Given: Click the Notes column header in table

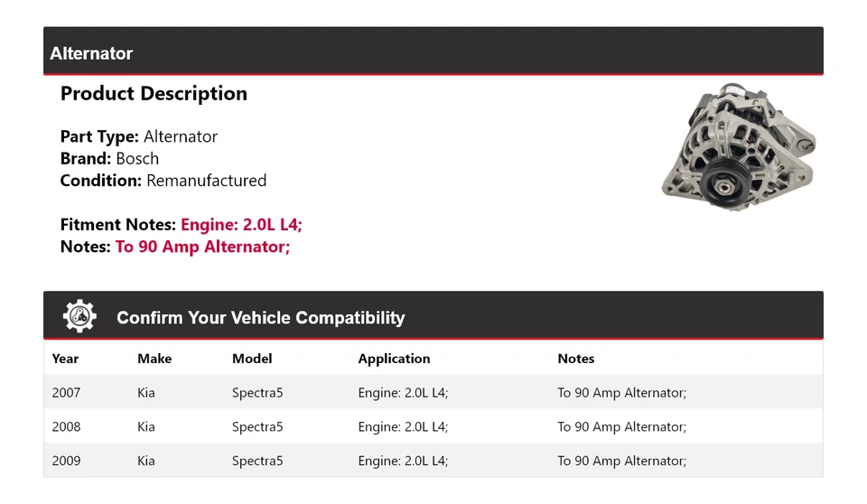Looking at the screenshot, I should 576,359.
